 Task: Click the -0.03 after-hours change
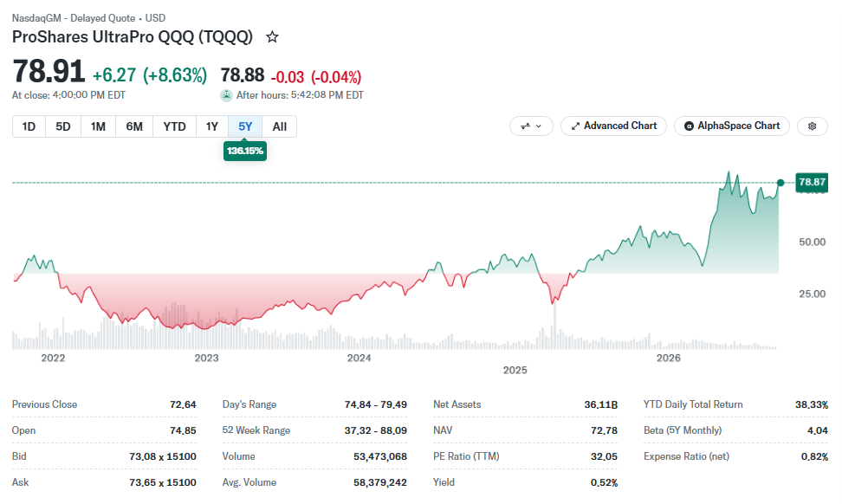[x=288, y=77]
